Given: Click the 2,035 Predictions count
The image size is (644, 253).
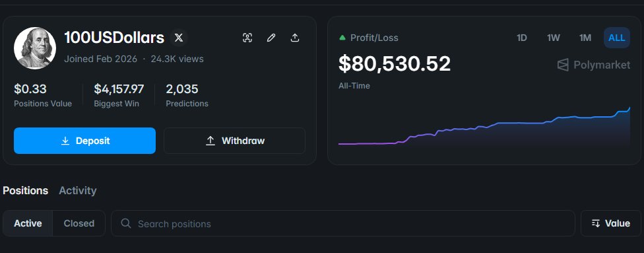Looking at the screenshot, I should (x=182, y=89).
